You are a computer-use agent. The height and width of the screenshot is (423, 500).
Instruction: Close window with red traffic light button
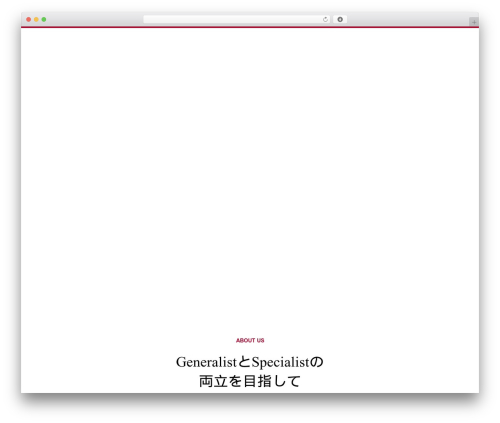[x=29, y=20]
